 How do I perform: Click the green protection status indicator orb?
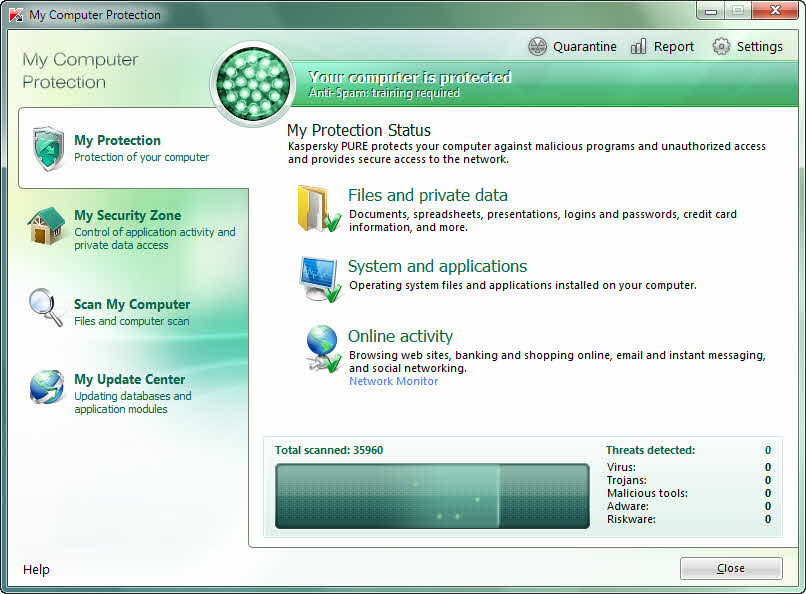tap(253, 84)
